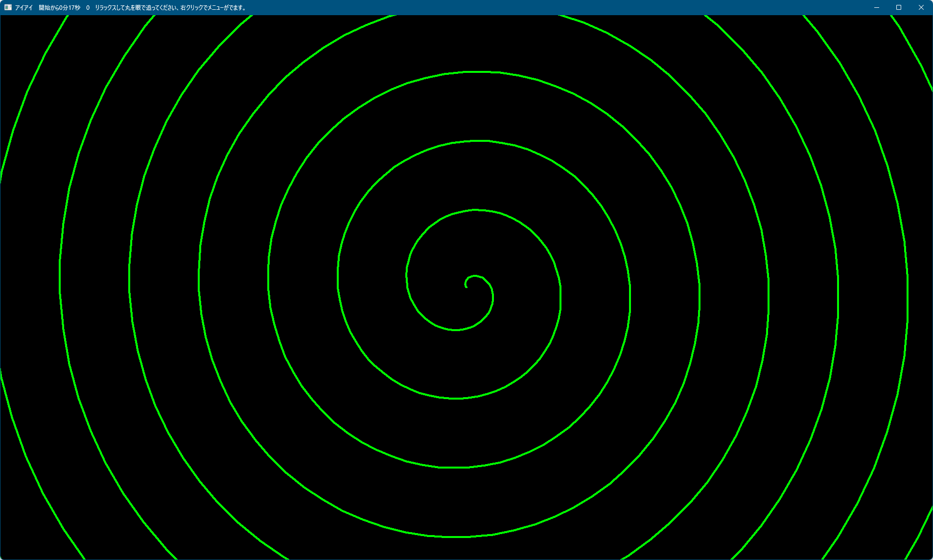933x560 pixels.
Task: Minimize the アイアイ window
Action: (x=876, y=7)
